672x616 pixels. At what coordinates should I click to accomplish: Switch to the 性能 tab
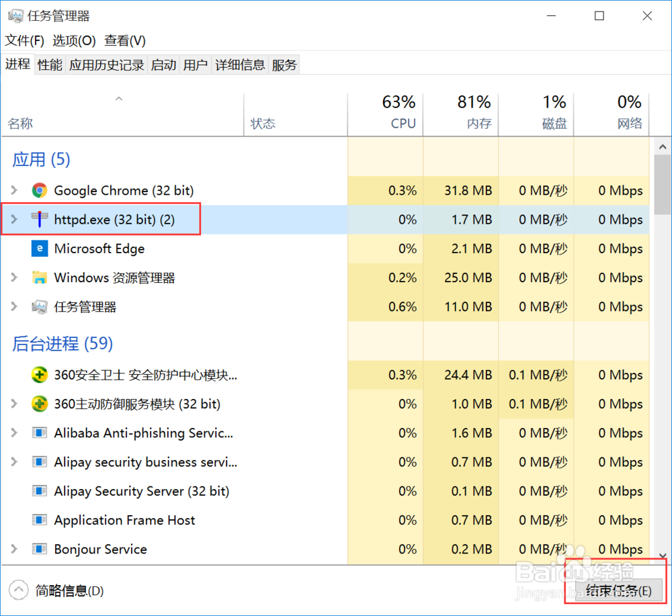[50, 65]
